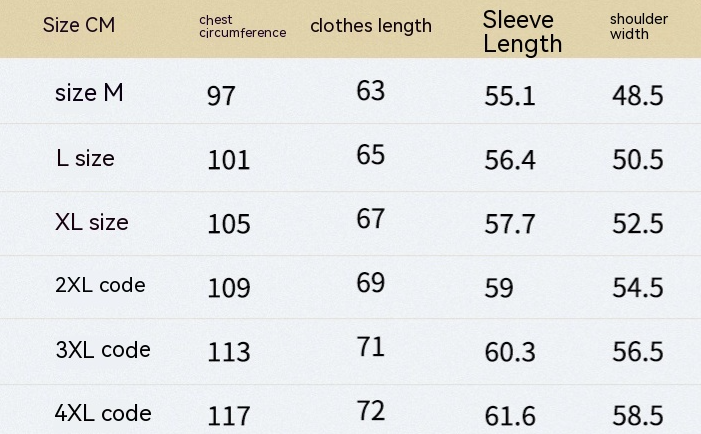Click the "chest circumference" header
Viewport: 701px width, 434px height.
pyautogui.click(x=242, y=26)
